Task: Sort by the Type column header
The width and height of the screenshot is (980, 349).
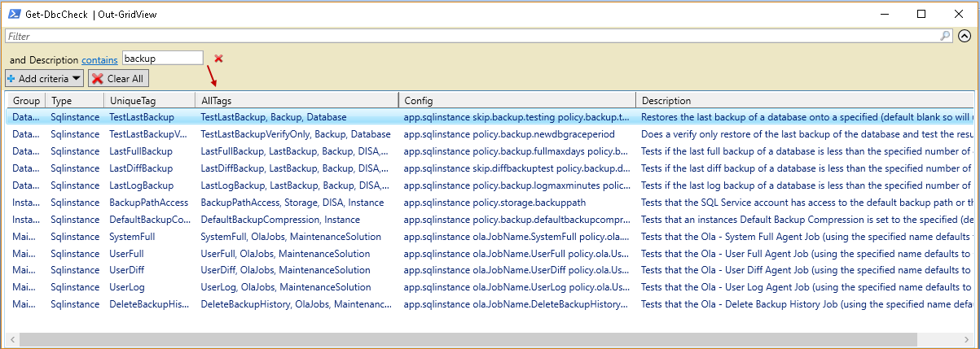Action: 74,101
